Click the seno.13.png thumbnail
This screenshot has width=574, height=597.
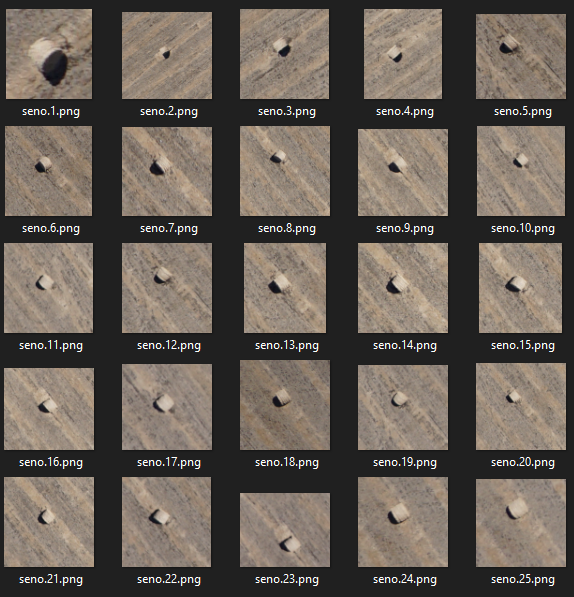[x=285, y=288]
